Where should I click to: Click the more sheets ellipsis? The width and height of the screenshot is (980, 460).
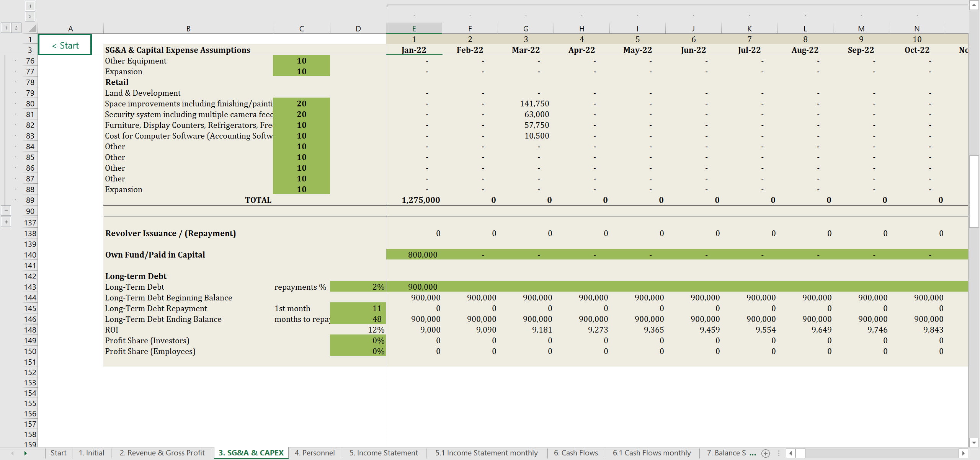pyautogui.click(x=753, y=453)
